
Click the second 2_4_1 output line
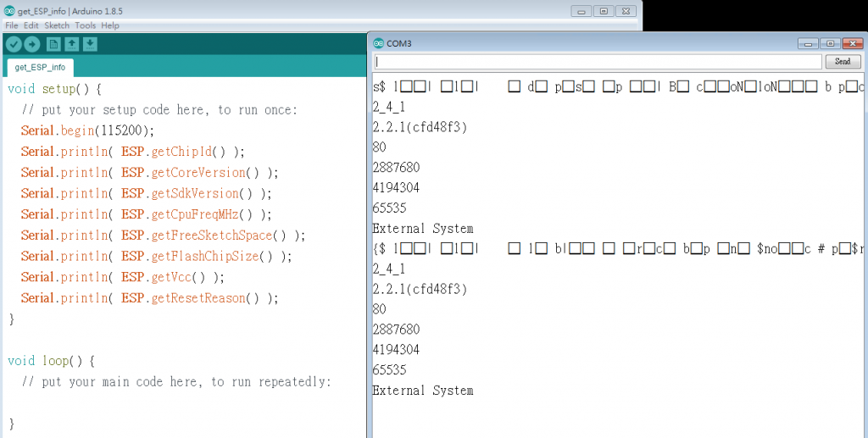click(x=388, y=269)
